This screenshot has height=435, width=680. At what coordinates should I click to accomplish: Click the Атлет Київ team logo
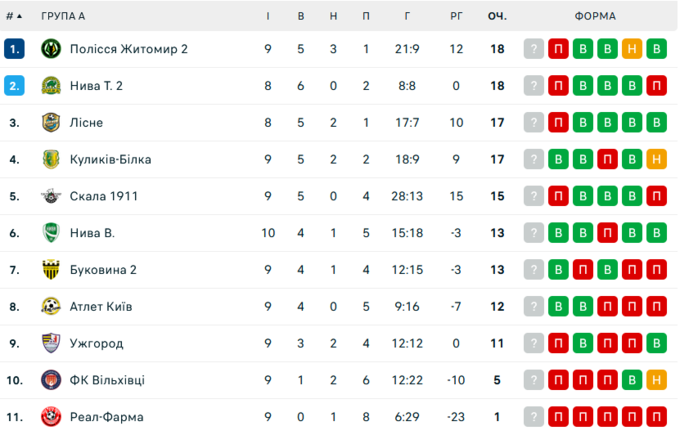51,306
